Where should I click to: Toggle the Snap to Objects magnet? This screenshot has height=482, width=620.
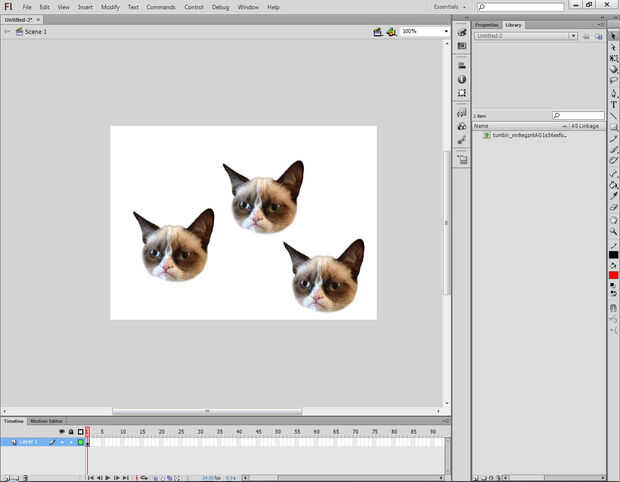613,308
